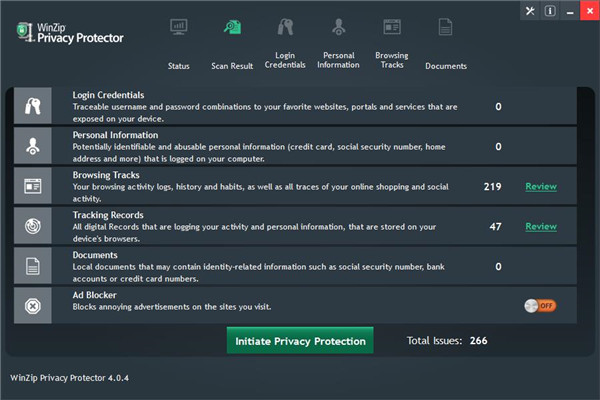The image size is (600, 400).
Task: Click the Ad Blocker row icon
Action: tap(33, 305)
